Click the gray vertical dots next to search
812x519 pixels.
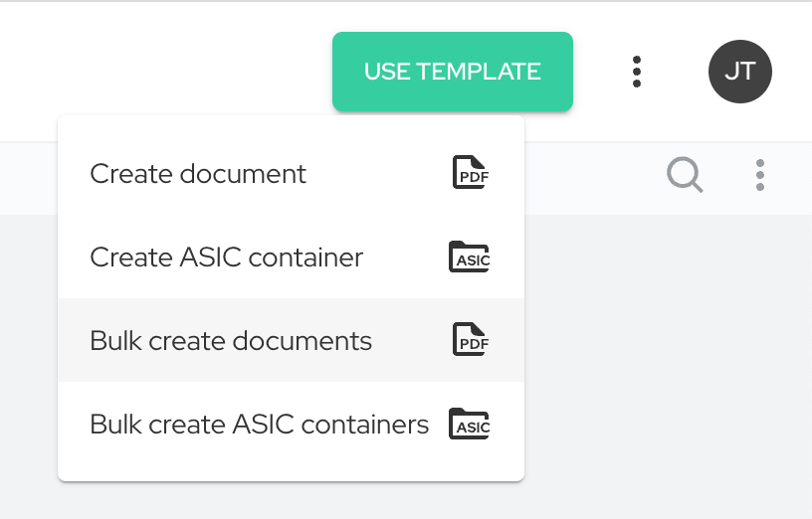coord(760,175)
